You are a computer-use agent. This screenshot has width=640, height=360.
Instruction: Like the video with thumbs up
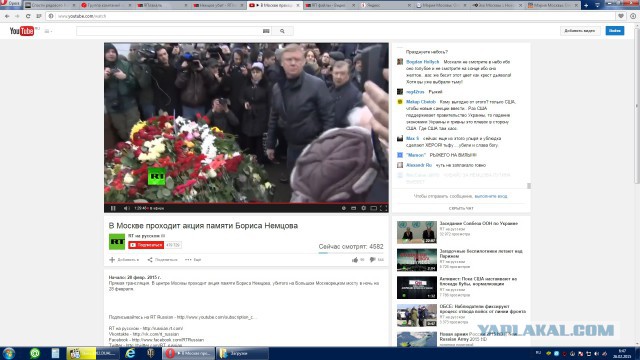tap(355, 260)
